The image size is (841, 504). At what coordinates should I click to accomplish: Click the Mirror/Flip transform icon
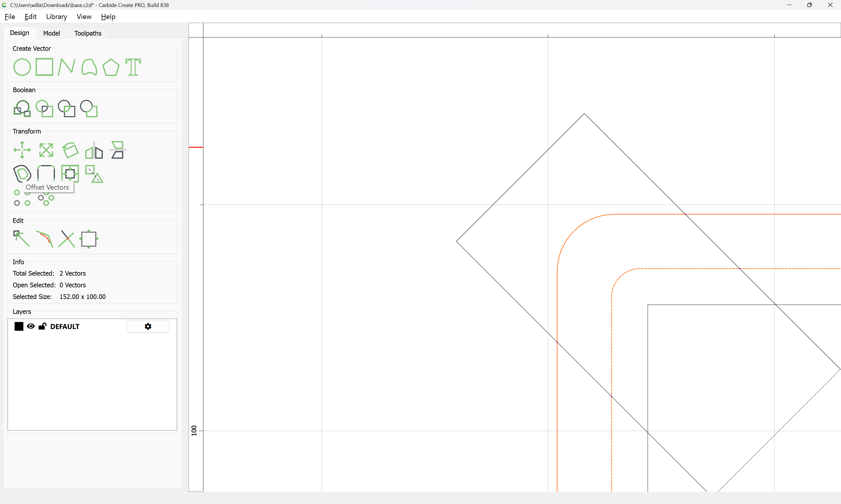94,150
